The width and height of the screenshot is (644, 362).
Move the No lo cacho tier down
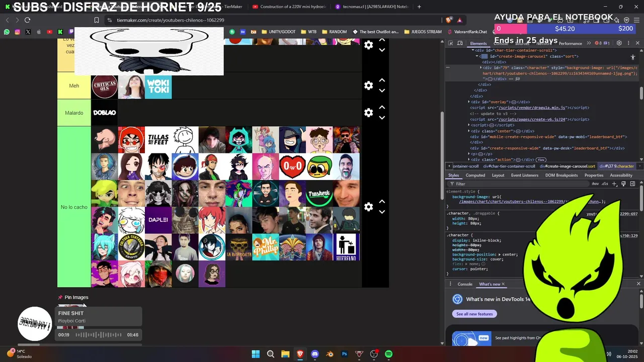382,212
